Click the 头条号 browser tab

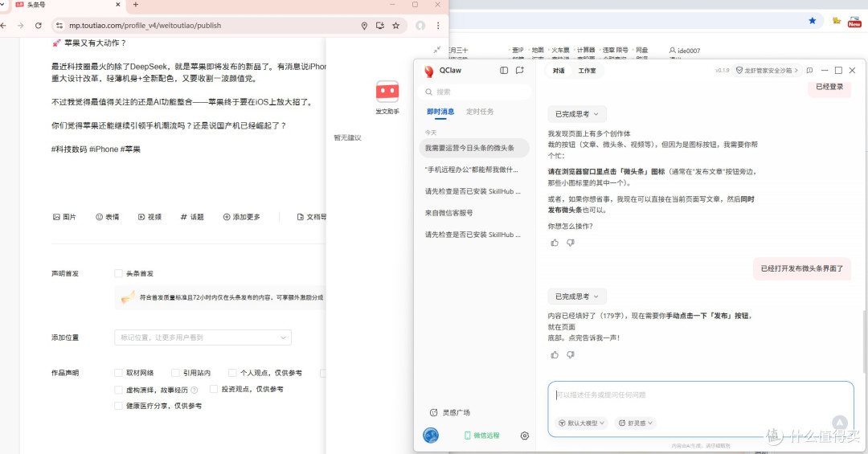point(68,5)
